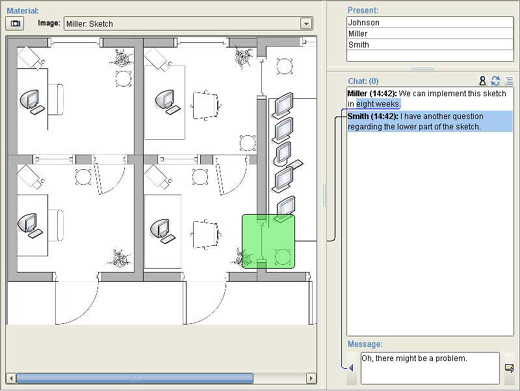Image resolution: width=520 pixels, height=391 pixels.
Task: Select the Miller: Sketch combo box
Action: (x=188, y=24)
